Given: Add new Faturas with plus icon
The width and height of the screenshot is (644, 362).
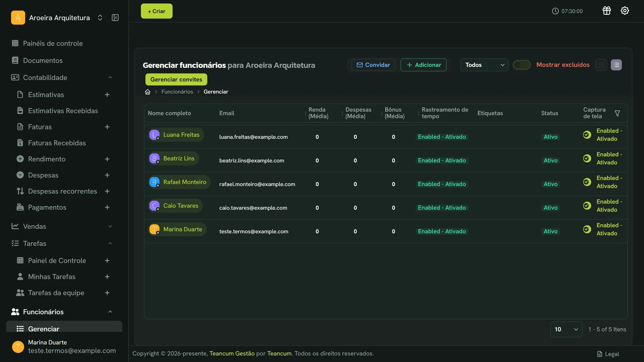Looking at the screenshot, I should [x=107, y=127].
